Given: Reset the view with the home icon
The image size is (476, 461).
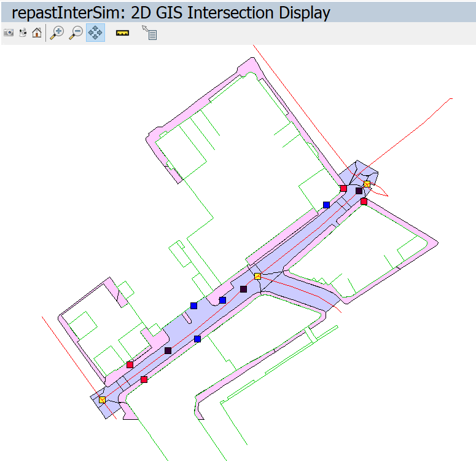Looking at the screenshot, I should pyautogui.click(x=37, y=33).
